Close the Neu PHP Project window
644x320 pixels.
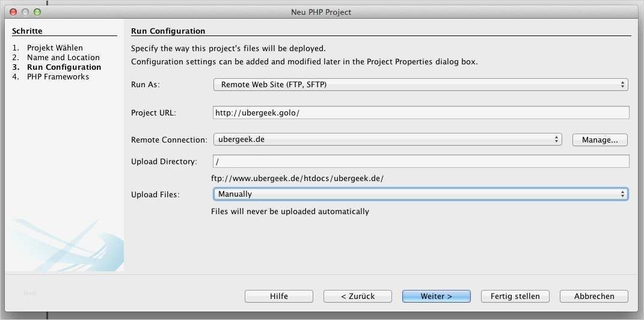(14, 12)
